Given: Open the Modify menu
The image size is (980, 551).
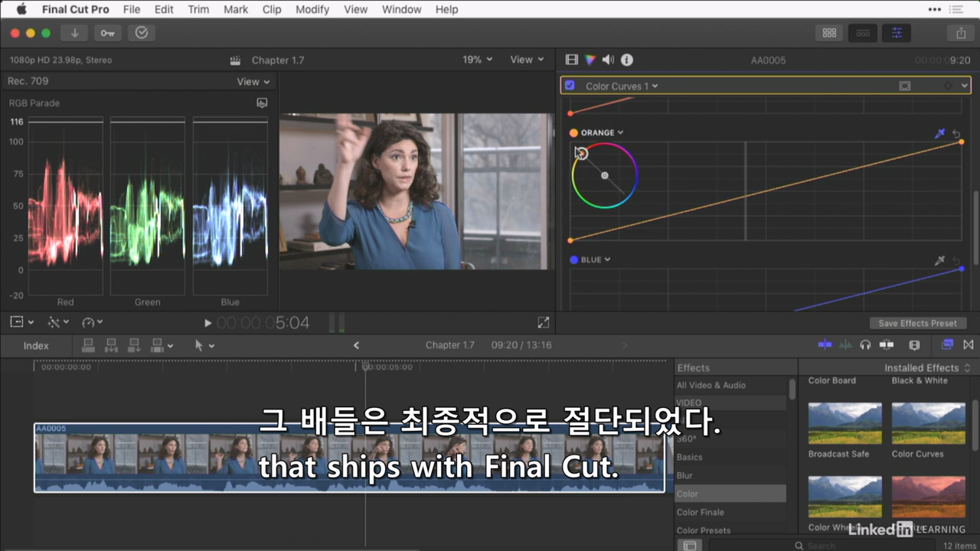Looking at the screenshot, I should point(312,9).
